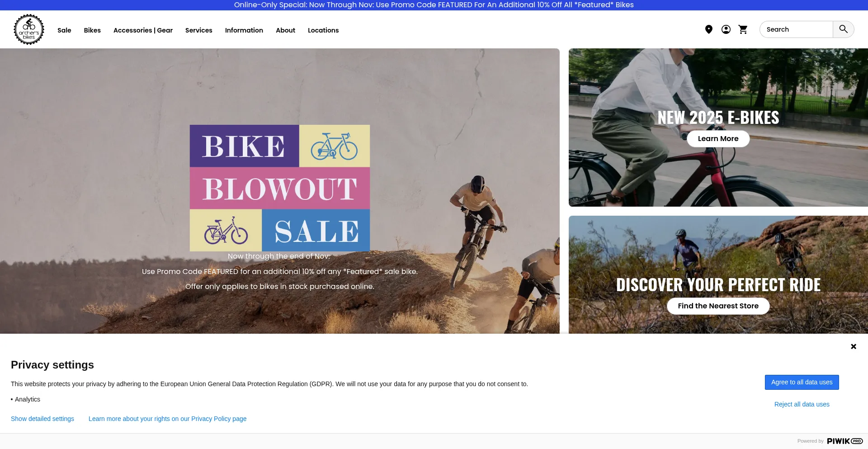Click the 'Offer only applies to bikes' text
Viewport: 868px width, 449px height.
(280, 286)
